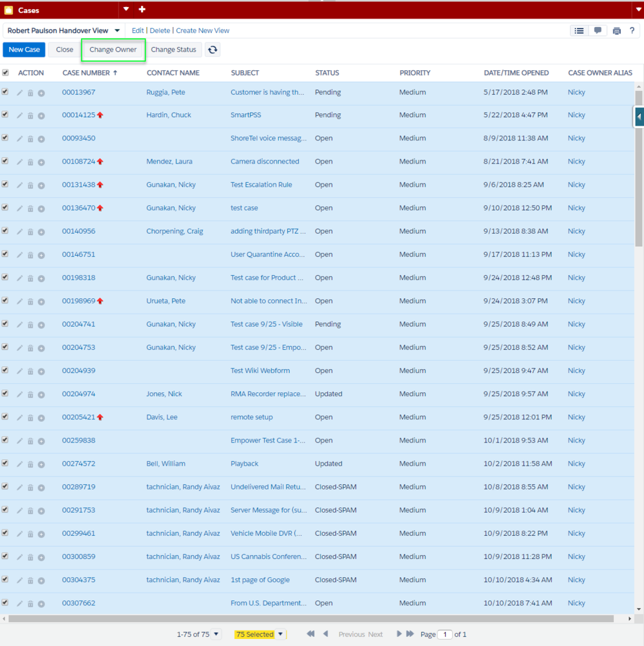Click the page number input field
This screenshot has width=644, height=646.
coord(444,634)
